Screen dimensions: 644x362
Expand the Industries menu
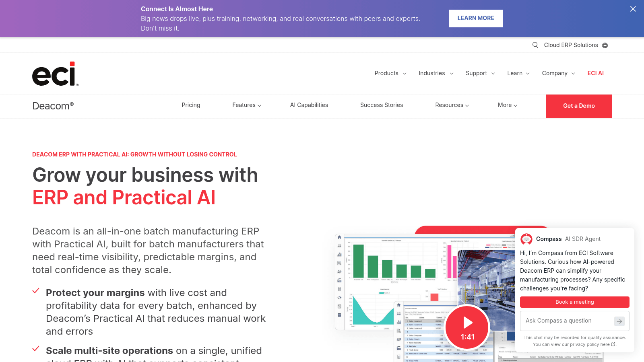(436, 73)
